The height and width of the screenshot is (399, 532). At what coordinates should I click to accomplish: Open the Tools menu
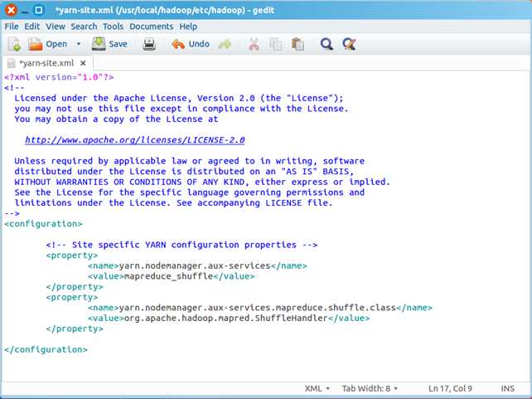113,27
